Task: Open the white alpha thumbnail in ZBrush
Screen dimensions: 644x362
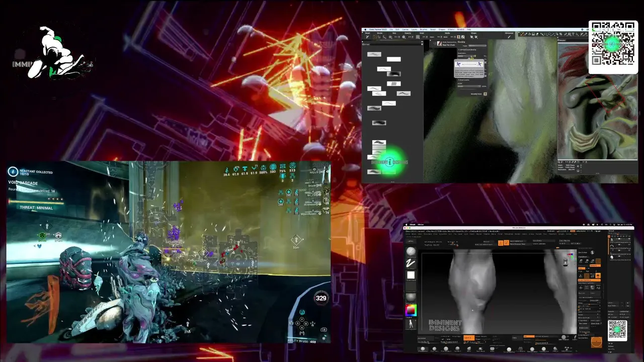Action: click(x=411, y=275)
